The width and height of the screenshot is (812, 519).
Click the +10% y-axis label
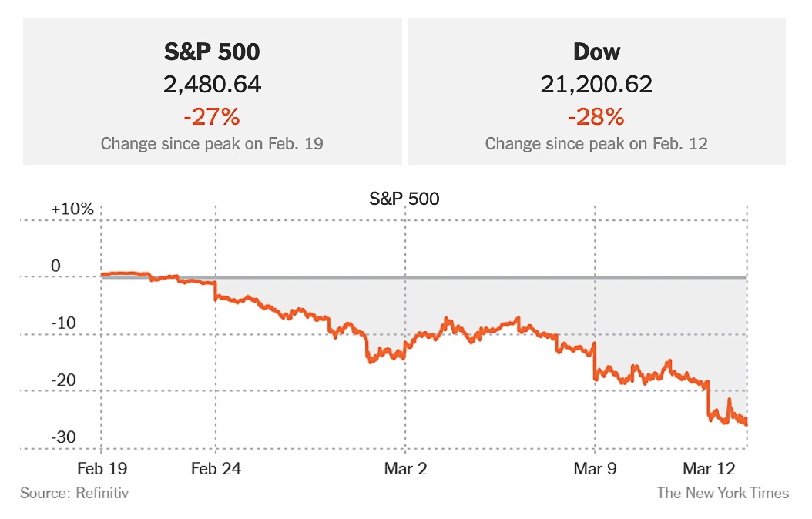(72, 209)
